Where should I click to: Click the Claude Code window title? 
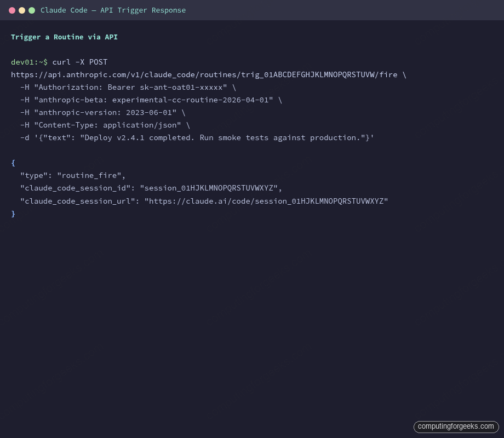113,10
